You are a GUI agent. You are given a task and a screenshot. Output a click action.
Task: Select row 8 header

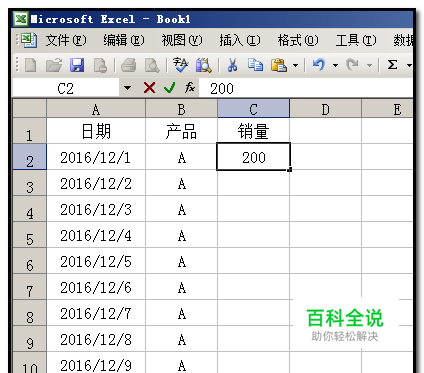29,313
